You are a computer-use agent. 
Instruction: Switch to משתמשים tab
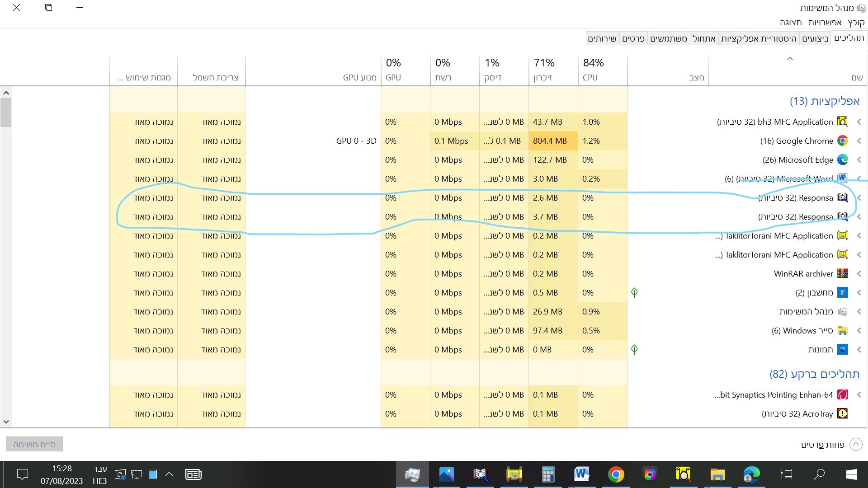point(669,38)
